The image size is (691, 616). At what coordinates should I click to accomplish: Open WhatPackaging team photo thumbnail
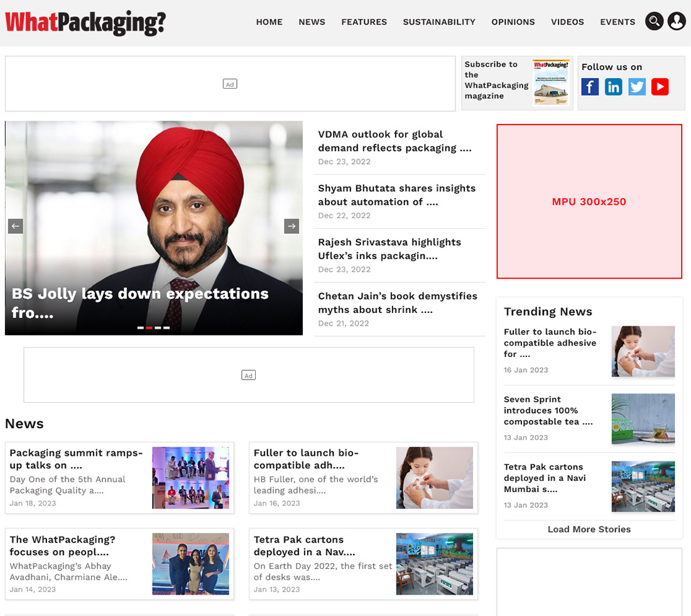pos(190,564)
